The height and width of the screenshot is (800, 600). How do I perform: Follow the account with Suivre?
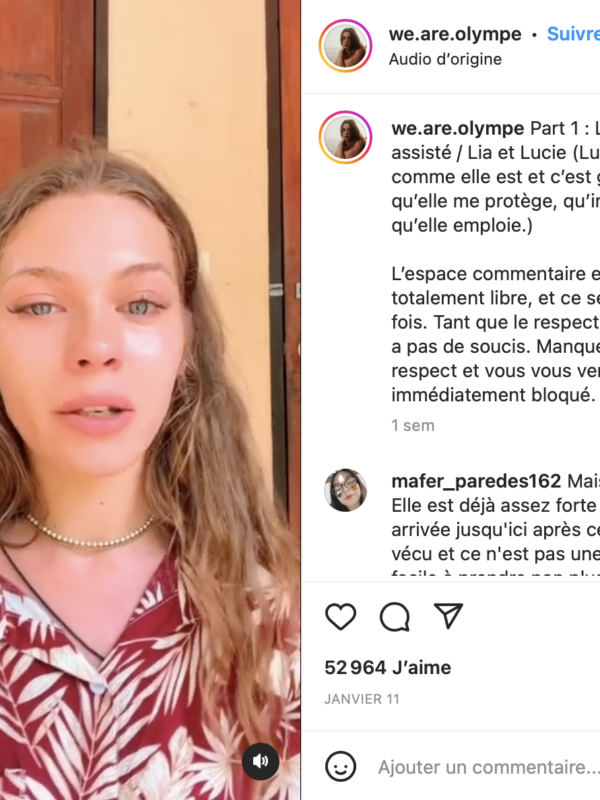(x=573, y=34)
